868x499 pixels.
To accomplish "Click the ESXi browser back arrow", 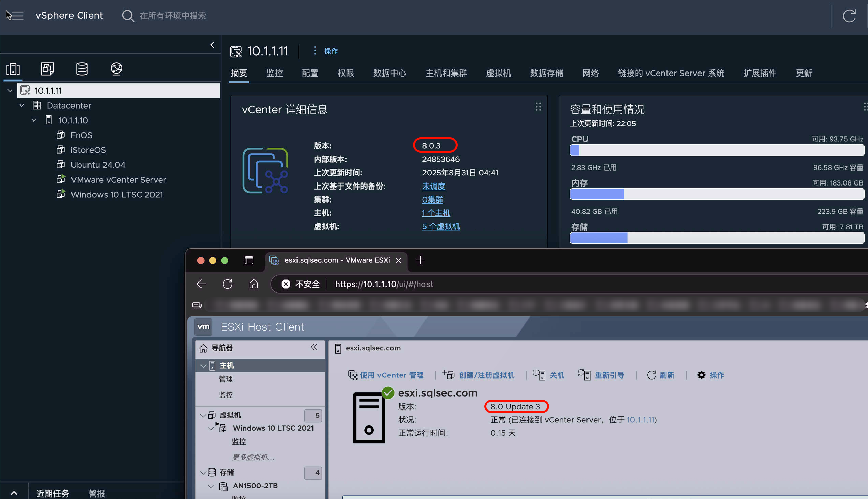I will (x=201, y=284).
